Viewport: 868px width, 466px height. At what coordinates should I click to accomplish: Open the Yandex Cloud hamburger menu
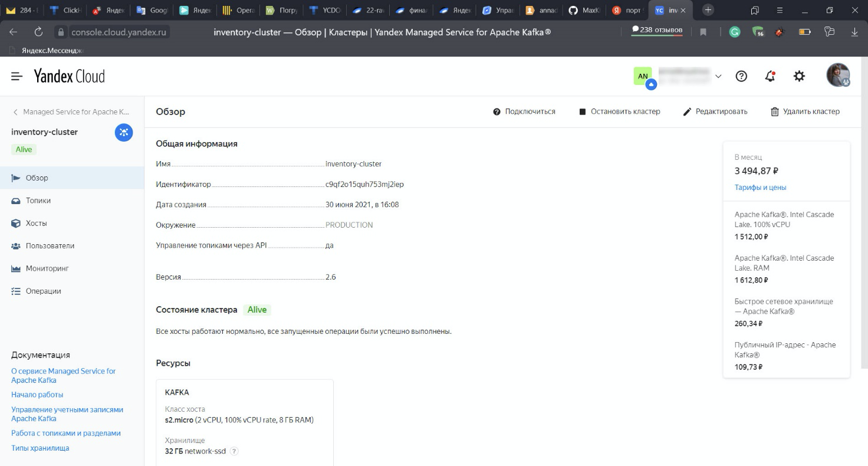point(17,76)
